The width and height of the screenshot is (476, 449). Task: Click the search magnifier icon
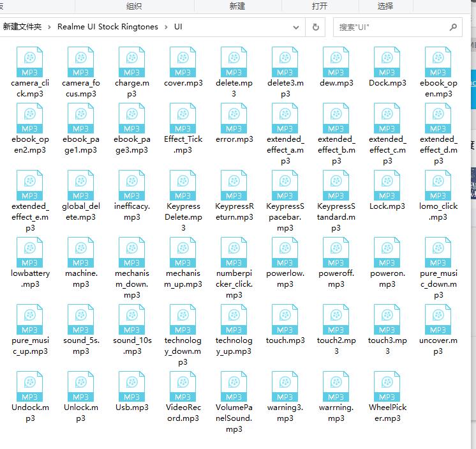[453, 27]
